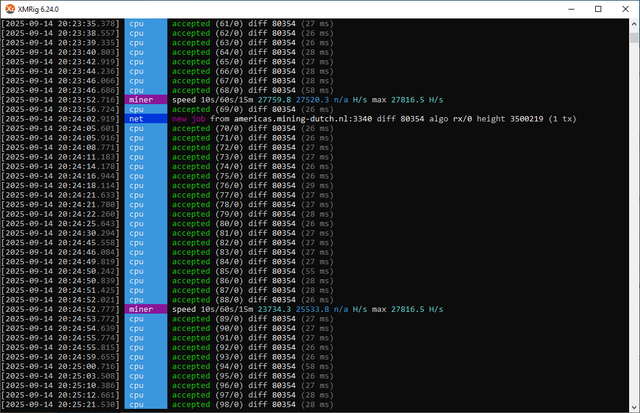Click the blue net tag at 20:24:02
The image size is (640, 413).
point(146,119)
